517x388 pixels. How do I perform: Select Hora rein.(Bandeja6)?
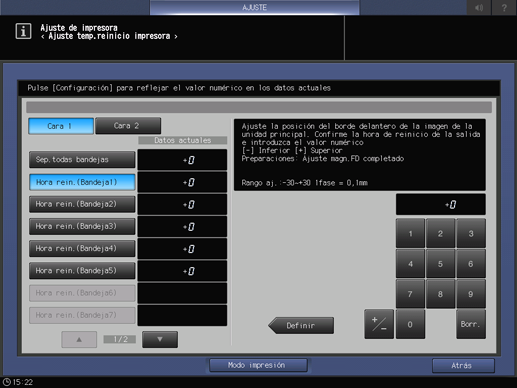(82, 293)
